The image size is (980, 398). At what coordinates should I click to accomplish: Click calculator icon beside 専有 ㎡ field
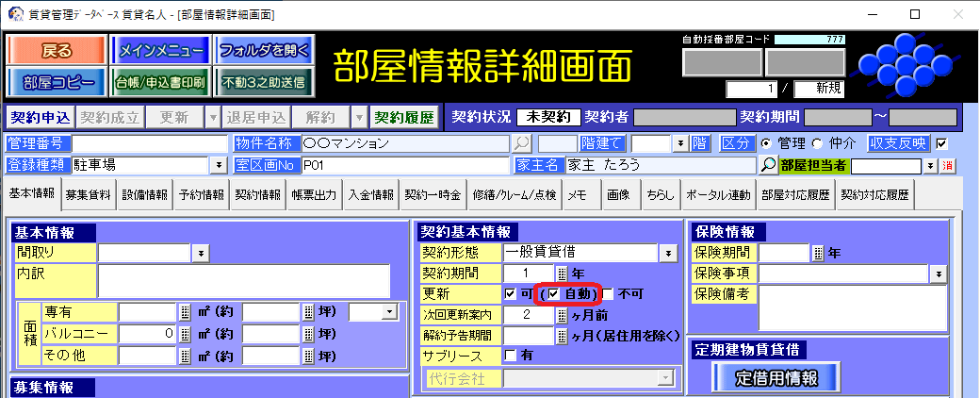coord(185,313)
